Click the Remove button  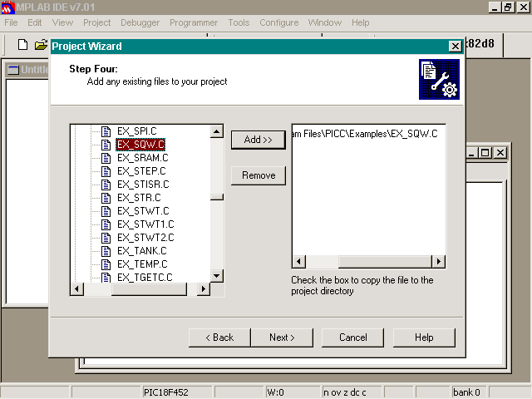pos(259,175)
